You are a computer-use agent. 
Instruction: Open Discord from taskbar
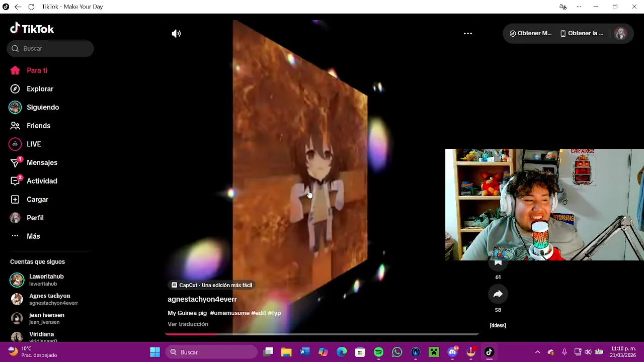pyautogui.click(x=452, y=352)
